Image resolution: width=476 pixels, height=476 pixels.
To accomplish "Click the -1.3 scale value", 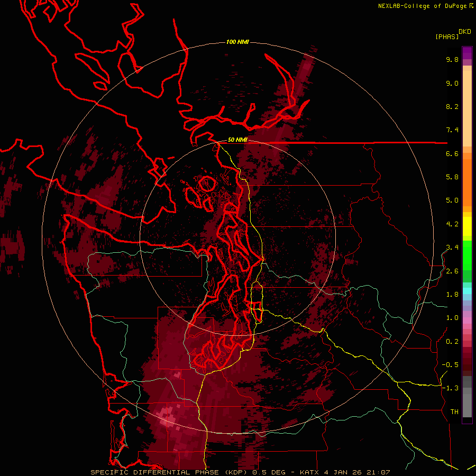I will click(x=450, y=388).
